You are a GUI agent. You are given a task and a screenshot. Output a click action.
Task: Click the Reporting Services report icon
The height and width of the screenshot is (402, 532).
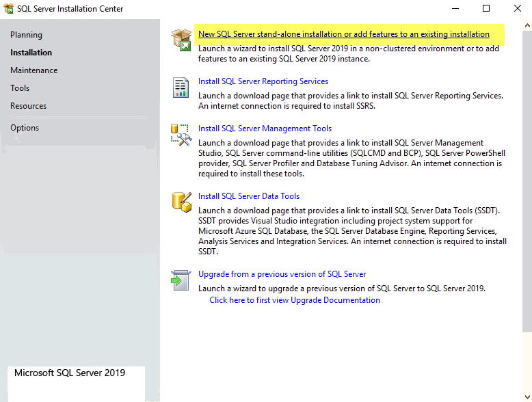pos(181,88)
